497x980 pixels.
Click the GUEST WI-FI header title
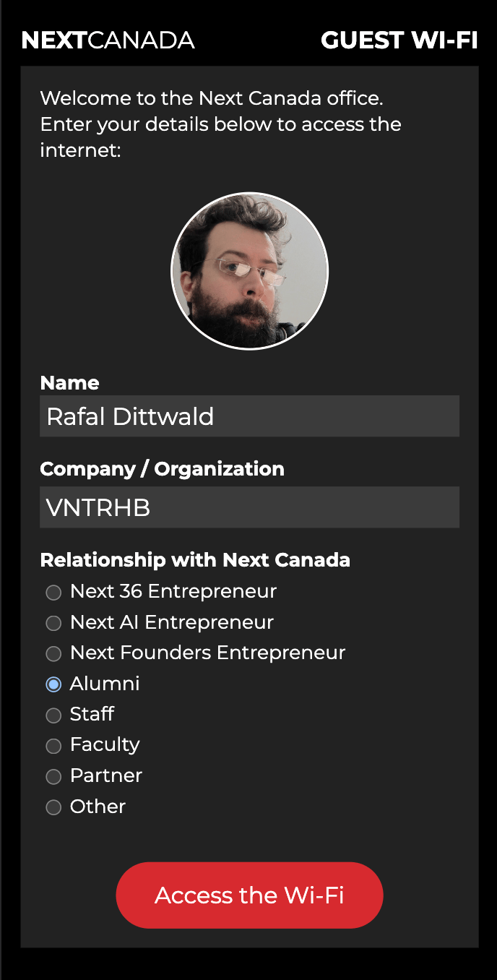coord(399,40)
